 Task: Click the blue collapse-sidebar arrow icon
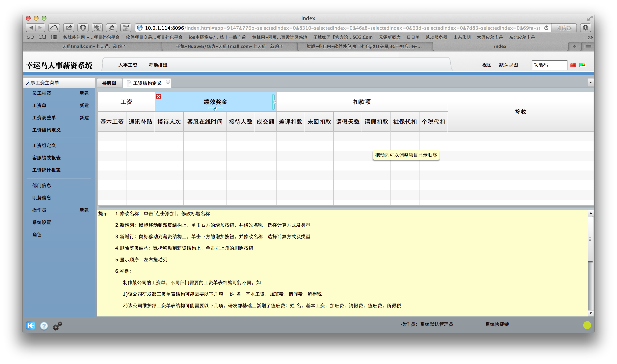[x=30, y=326]
